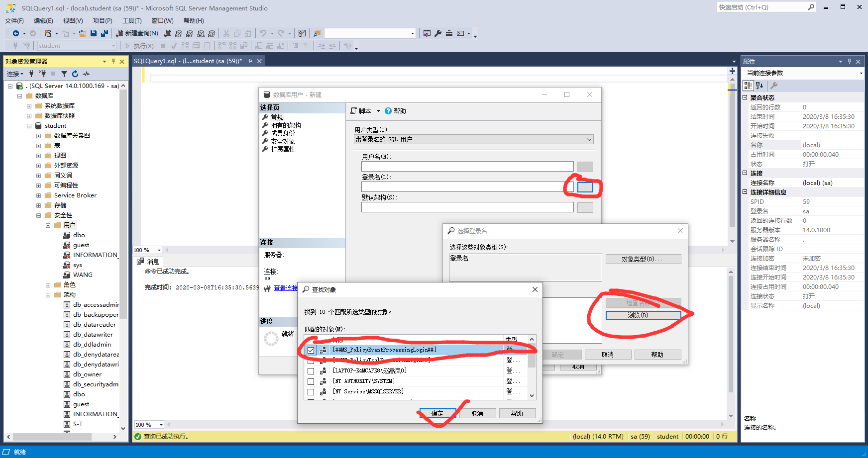868x458 pixels.
Task: Open the 连接 dropdown in Object Explorer
Action: coord(15,74)
